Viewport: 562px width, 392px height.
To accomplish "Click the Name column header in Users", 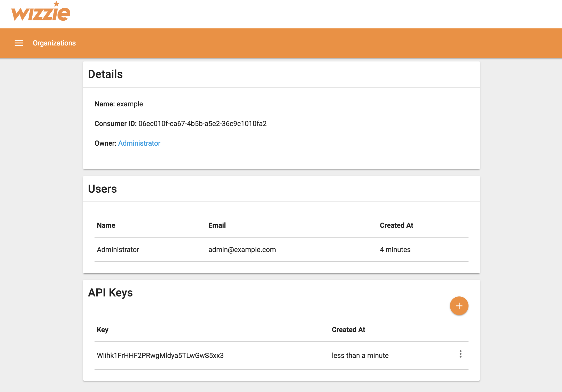I will pyautogui.click(x=106, y=225).
